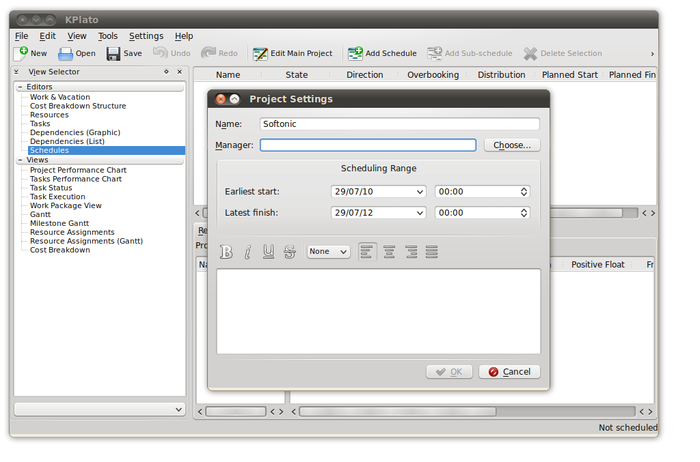Select Work & Vacation editor
700x462 pixels.
pyautogui.click(x=60, y=97)
